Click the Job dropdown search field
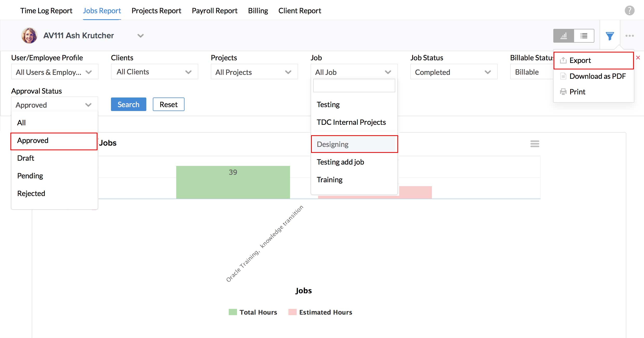This screenshot has width=644, height=338. pyautogui.click(x=354, y=86)
